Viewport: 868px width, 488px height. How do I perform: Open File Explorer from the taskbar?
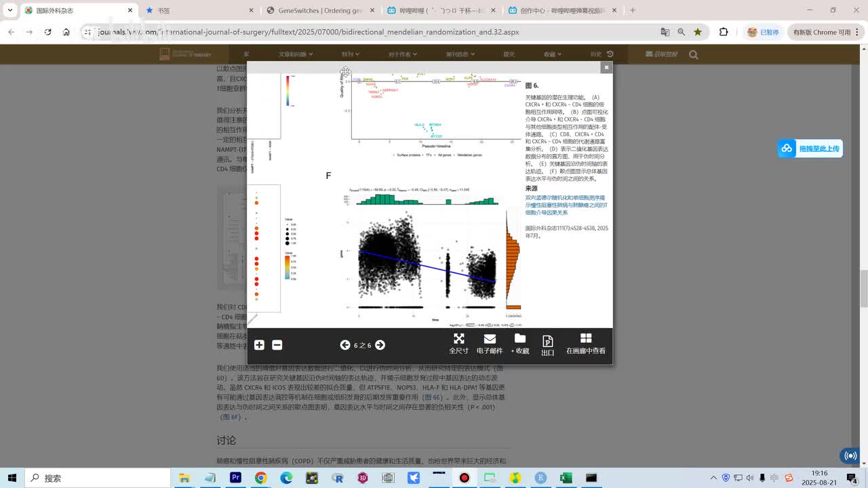pyautogui.click(x=184, y=478)
